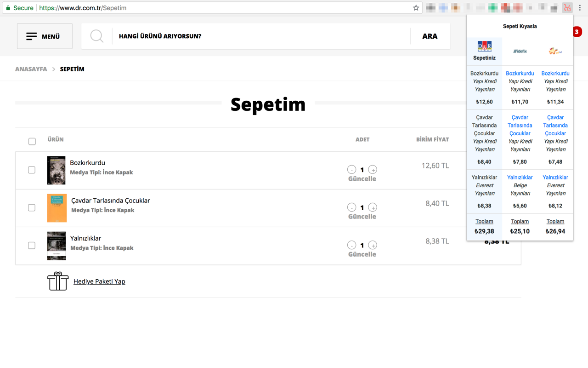Bookmark page with the star icon
Image resolution: width=588 pixels, height=368 pixels.
point(416,8)
